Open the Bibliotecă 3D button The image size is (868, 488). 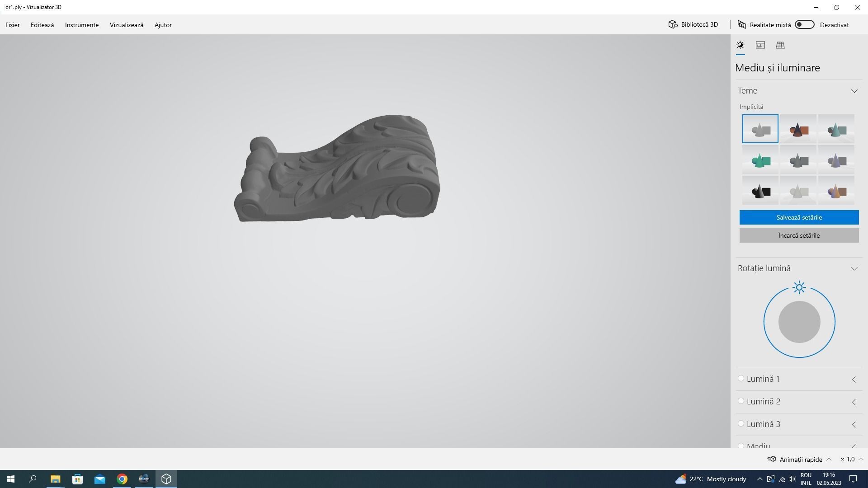point(693,24)
